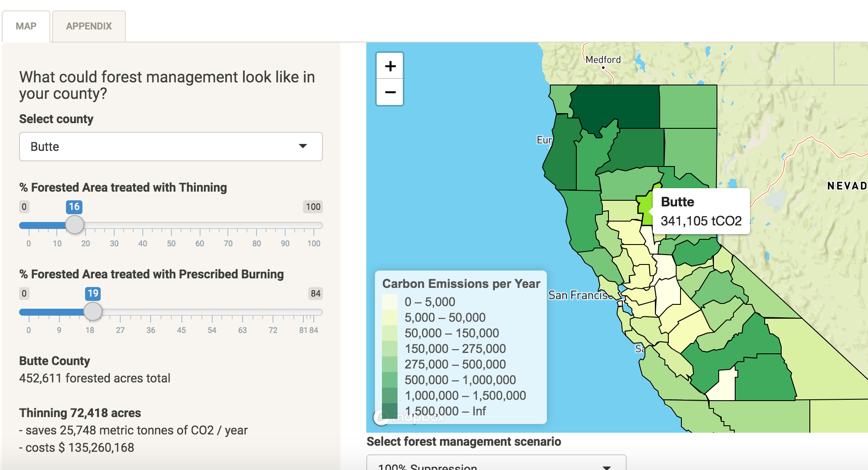Zoom in the map with plus button
Screen dimensions: 868x470
click(x=390, y=66)
